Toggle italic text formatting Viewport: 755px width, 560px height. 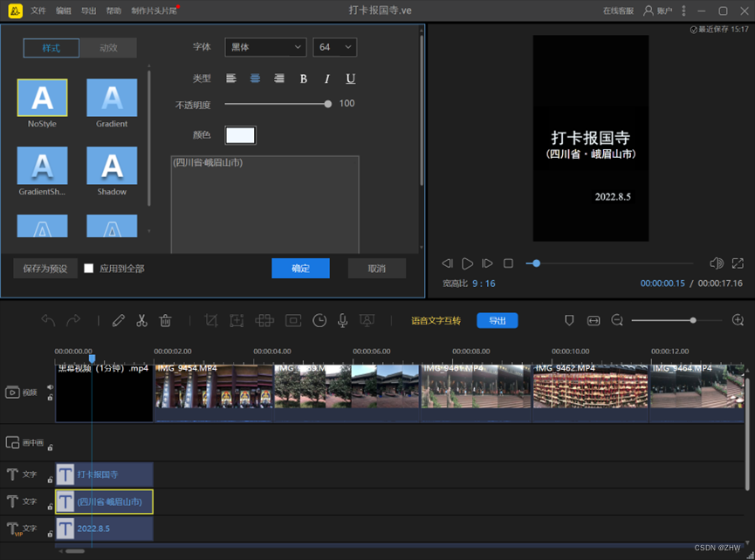point(327,79)
